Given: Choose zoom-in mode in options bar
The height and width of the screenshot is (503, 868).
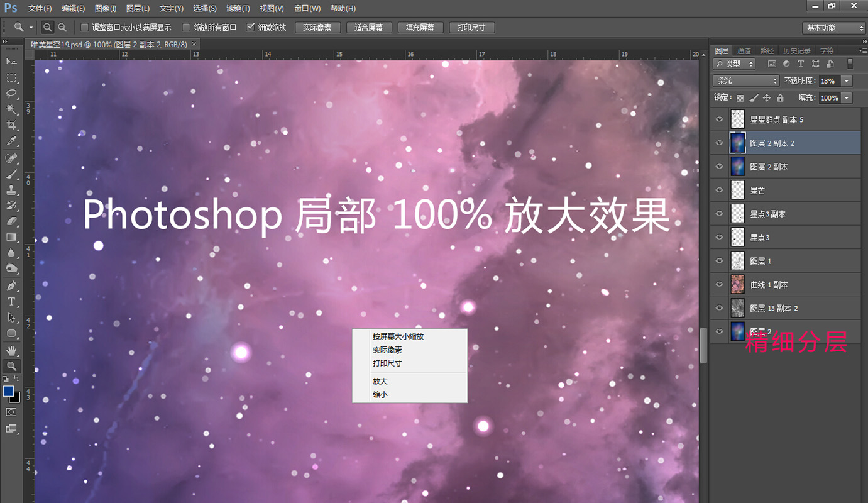Looking at the screenshot, I should click(48, 27).
